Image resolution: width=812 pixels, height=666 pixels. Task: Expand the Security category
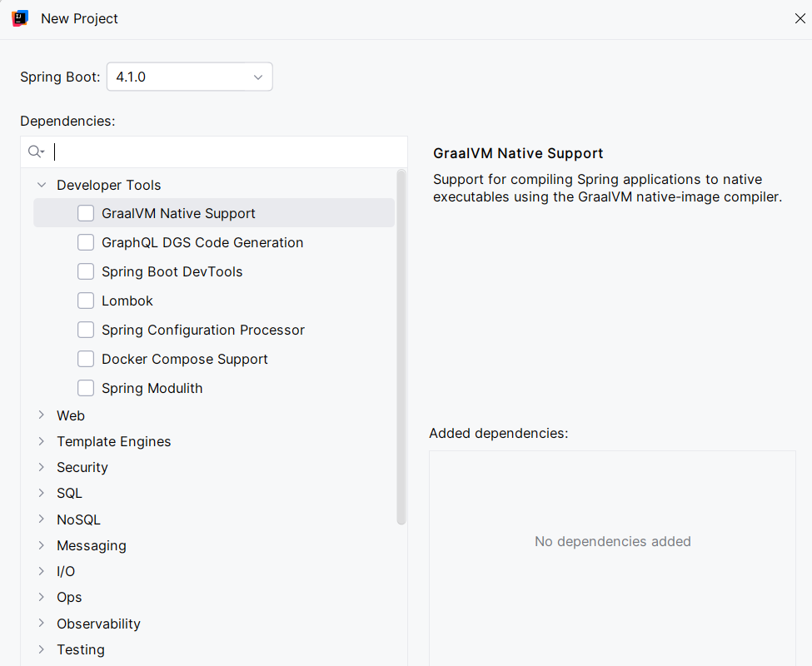42,467
